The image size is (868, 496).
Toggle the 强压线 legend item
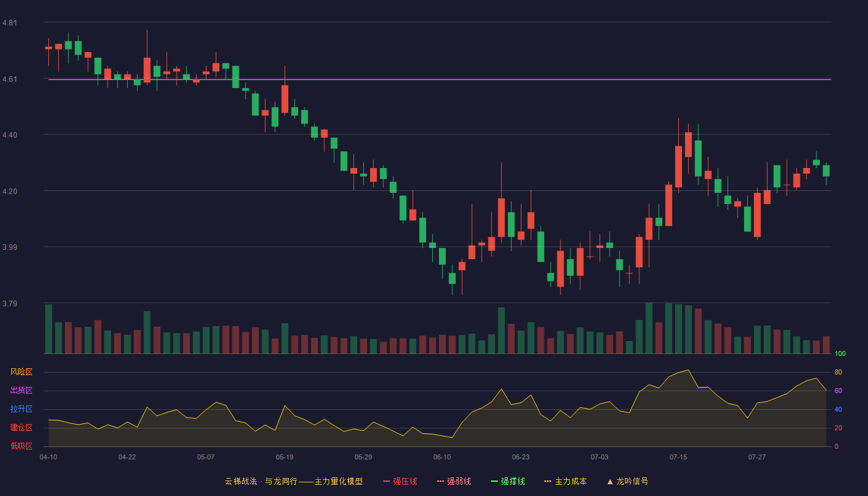(400, 481)
